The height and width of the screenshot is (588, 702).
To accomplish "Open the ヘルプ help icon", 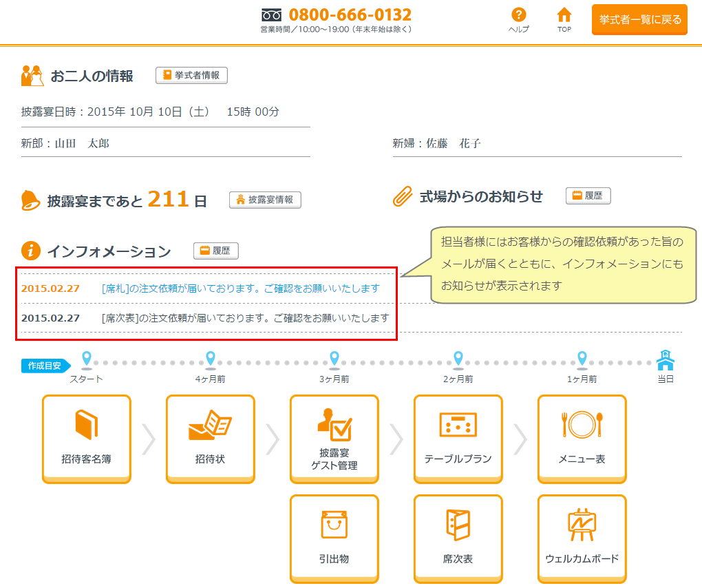I will coord(518,19).
